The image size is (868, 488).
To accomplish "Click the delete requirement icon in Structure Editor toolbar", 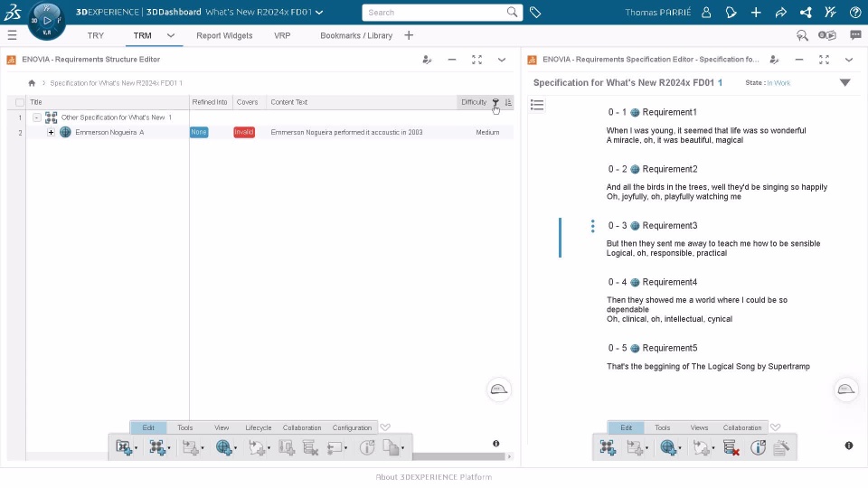I will point(310,447).
